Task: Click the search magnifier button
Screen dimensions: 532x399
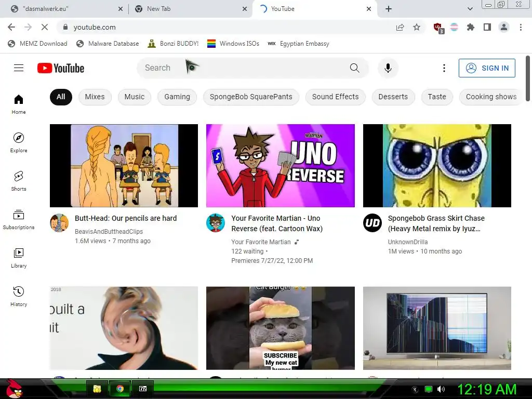Action: (354, 68)
